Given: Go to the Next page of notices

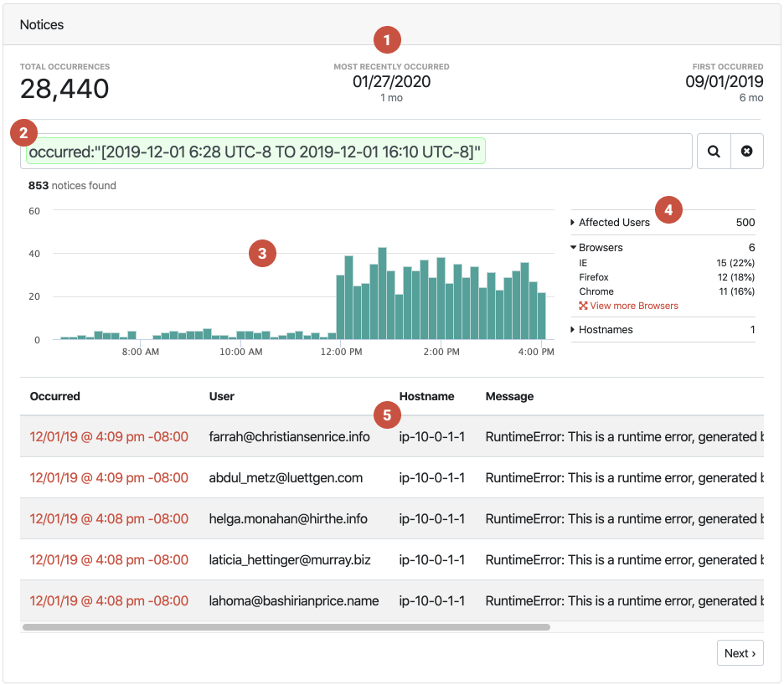Looking at the screenshot, I should coord(740,653).
